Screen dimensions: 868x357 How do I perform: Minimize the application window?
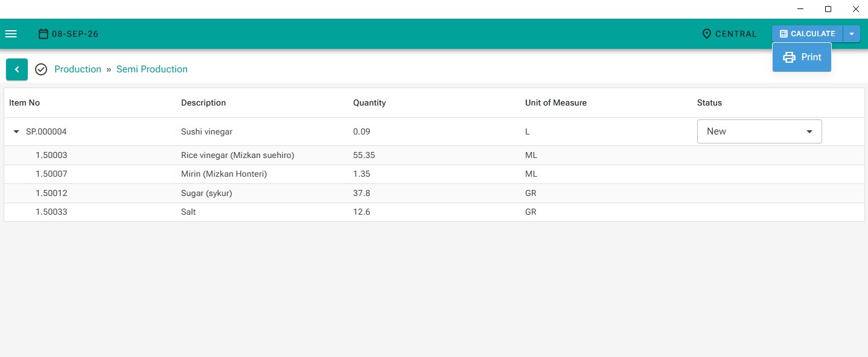[x=800, y=9]
